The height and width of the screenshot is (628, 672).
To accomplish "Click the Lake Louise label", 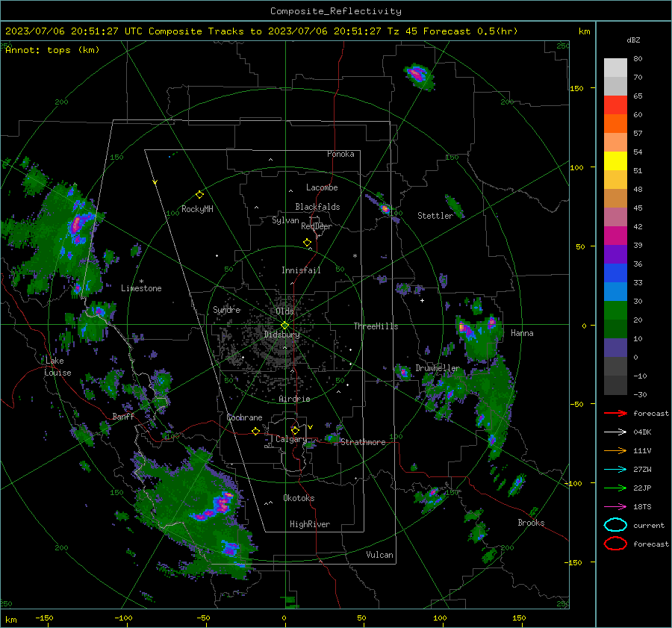I will (x=57, y=367).
